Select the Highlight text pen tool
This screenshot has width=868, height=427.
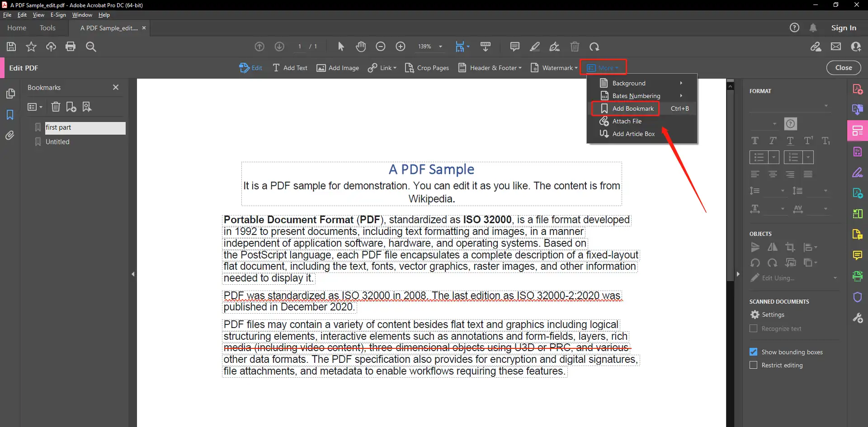(x=535, y=47)
